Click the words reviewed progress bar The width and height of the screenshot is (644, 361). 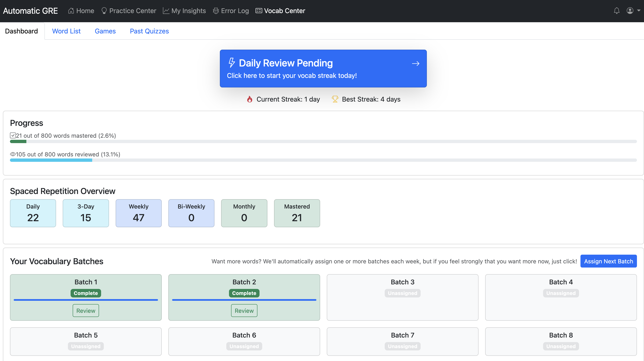pos(323,160)
